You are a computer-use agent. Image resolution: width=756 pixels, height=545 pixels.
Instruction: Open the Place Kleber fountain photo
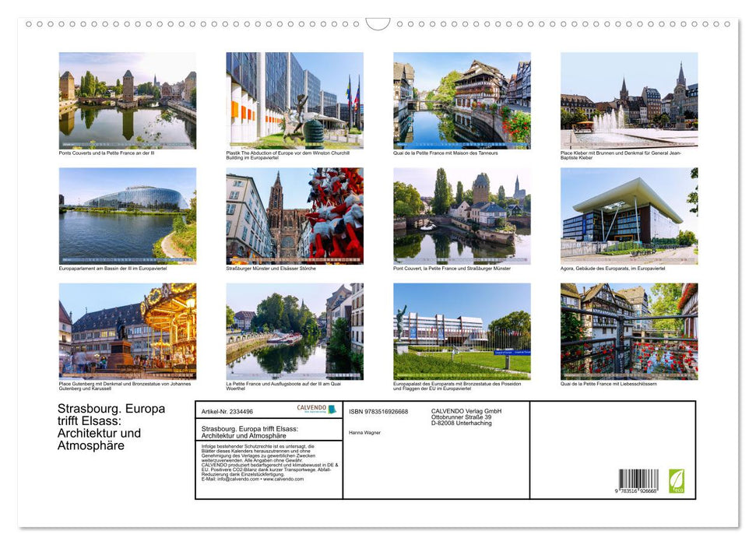pyautogui.click(x=629, y=100)
